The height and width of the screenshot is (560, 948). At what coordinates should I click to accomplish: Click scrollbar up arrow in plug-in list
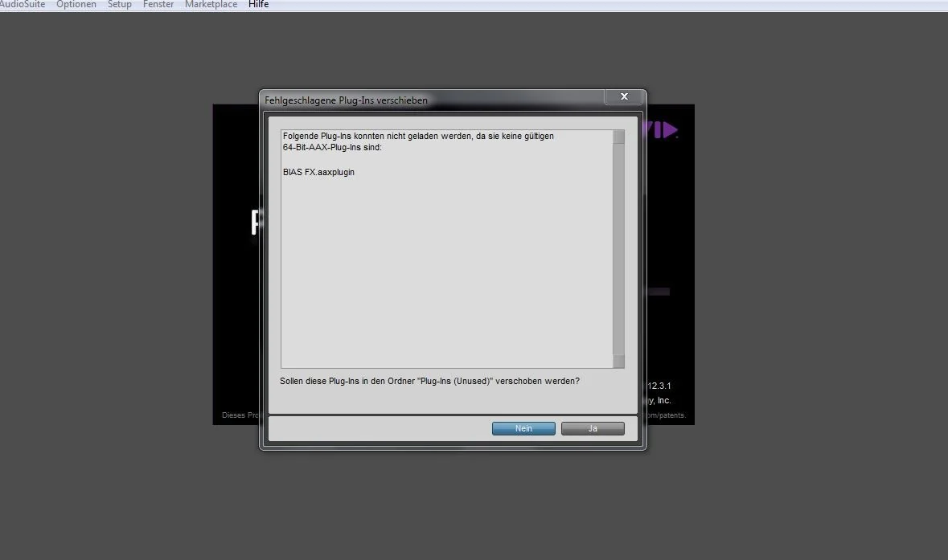tap(618, 137)
